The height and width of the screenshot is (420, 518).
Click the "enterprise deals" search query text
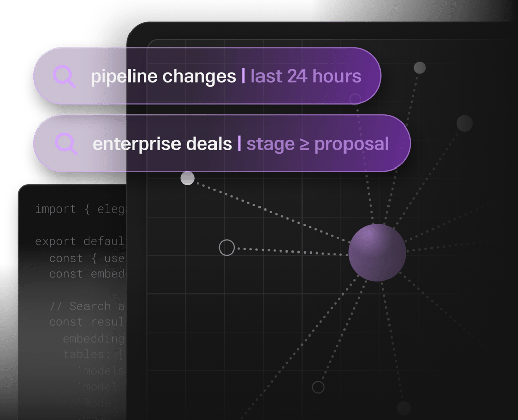(162, 144)
